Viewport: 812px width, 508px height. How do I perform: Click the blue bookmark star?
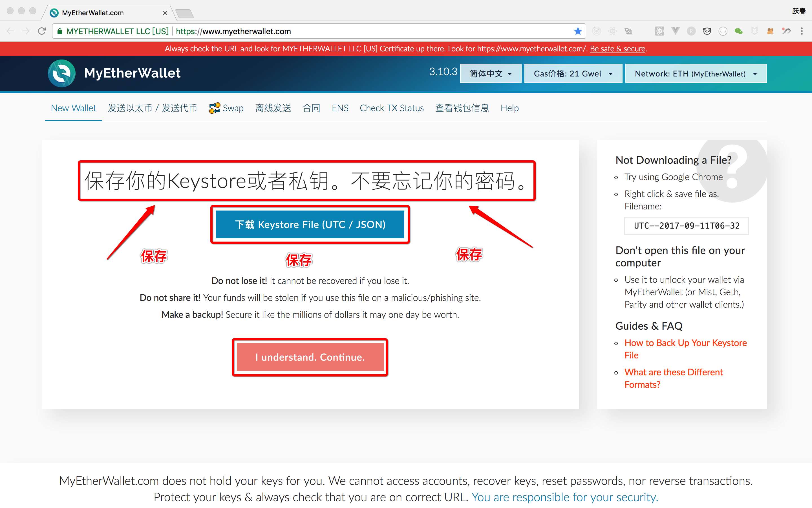pos(577,31)
